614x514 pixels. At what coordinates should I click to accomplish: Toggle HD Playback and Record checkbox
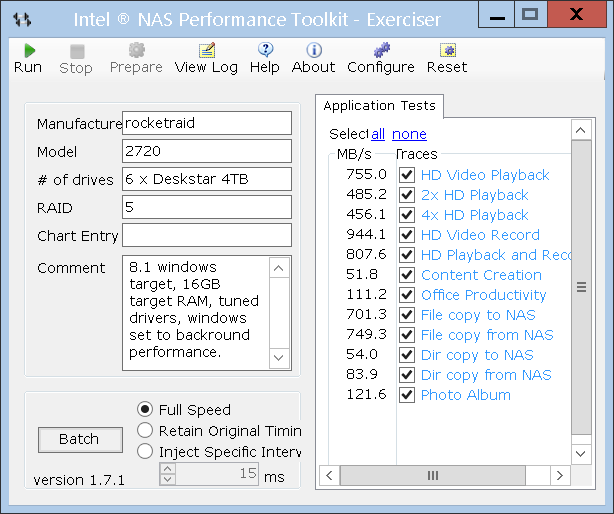(407, 255)
